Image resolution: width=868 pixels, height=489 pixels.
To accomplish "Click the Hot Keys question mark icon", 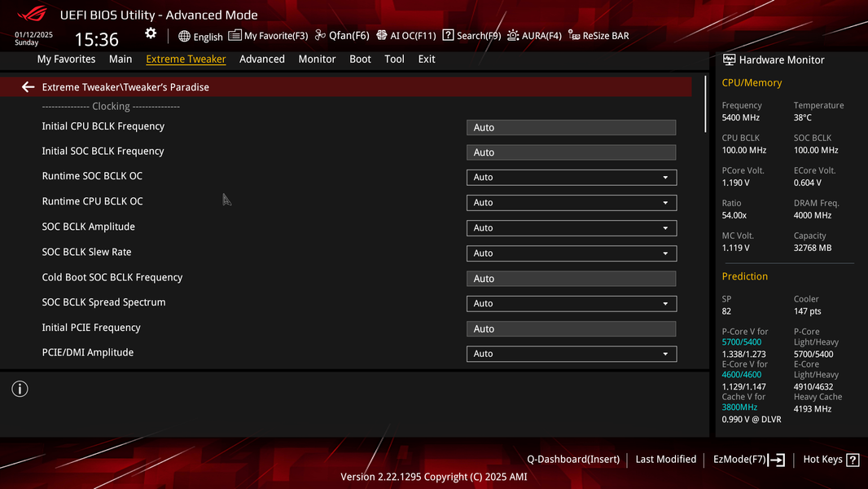I will tap(853, 460).
